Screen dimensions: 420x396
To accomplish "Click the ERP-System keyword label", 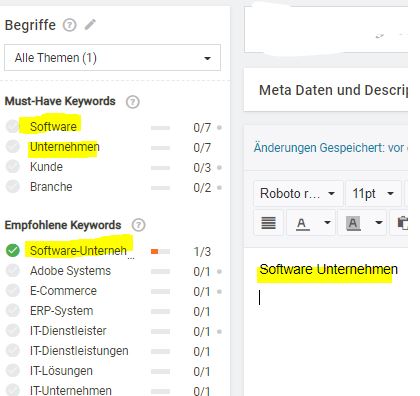I will tap(61, 311).
